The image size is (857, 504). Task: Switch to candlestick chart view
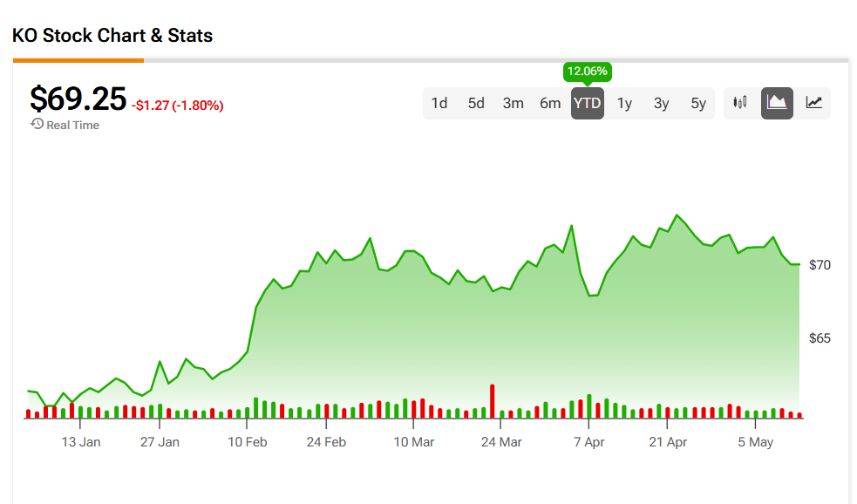tap(740, 103)
